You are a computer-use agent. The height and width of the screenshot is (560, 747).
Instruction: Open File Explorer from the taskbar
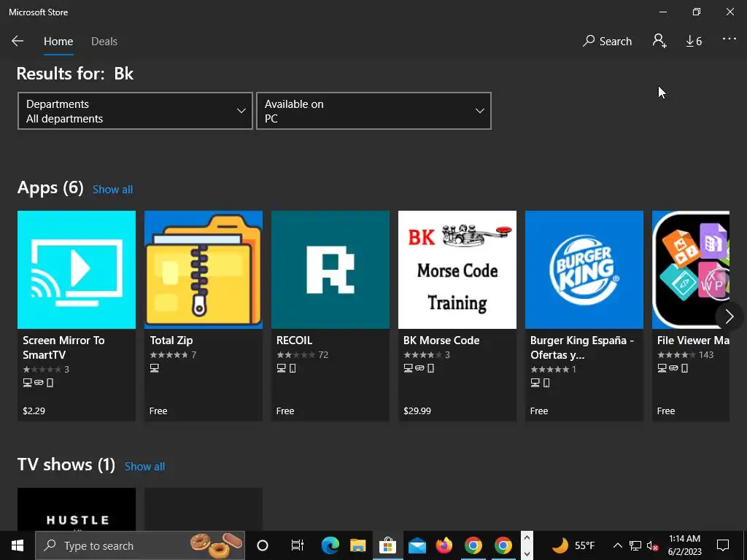357,545
